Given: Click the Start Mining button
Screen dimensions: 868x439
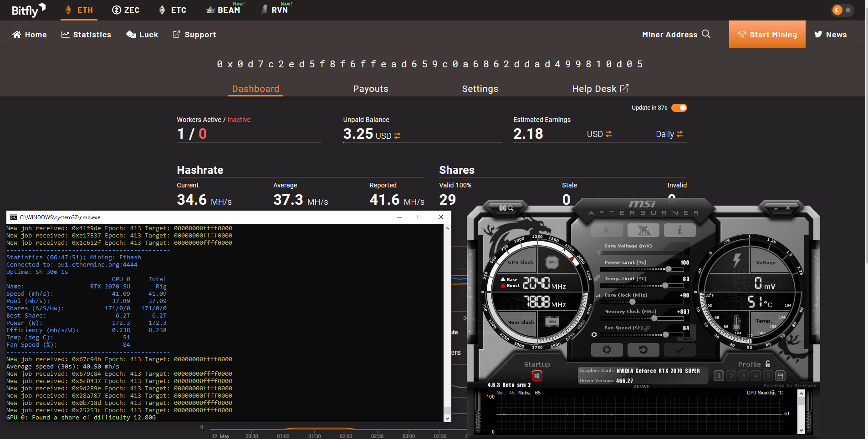Looking at the screenshot, I should click(x=767, y=34).
